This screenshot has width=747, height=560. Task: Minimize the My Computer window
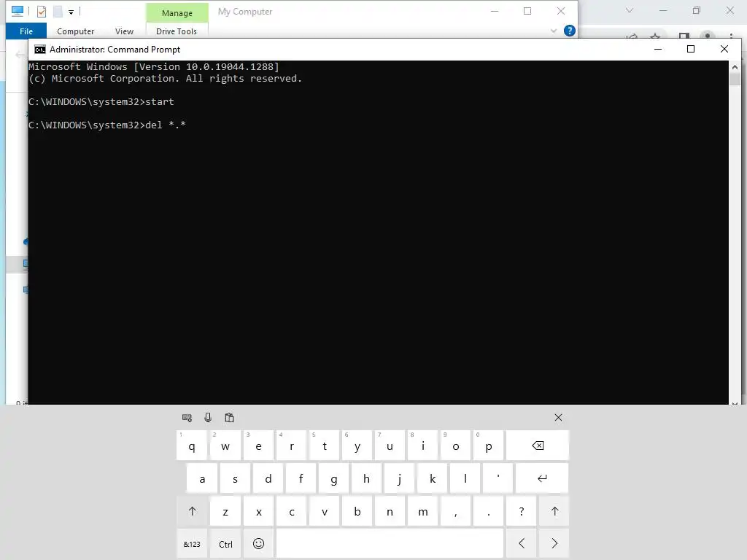tap(495, 11)
